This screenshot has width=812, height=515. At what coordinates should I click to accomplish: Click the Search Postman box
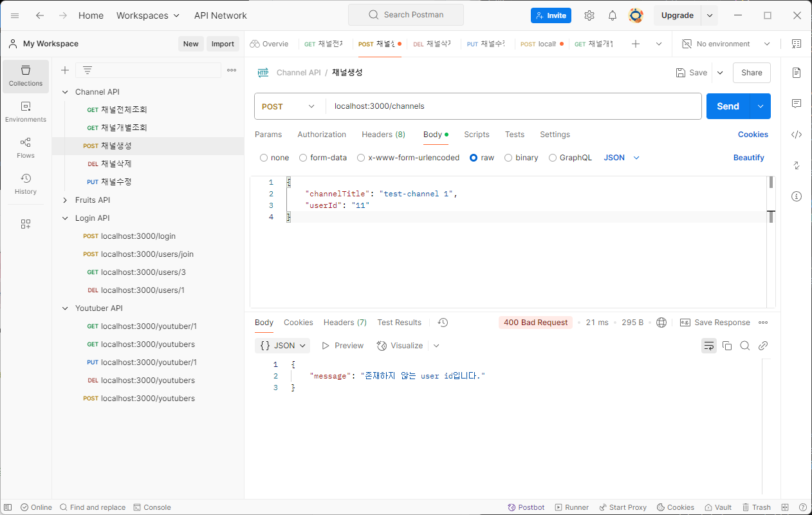[x=406, y=15]
